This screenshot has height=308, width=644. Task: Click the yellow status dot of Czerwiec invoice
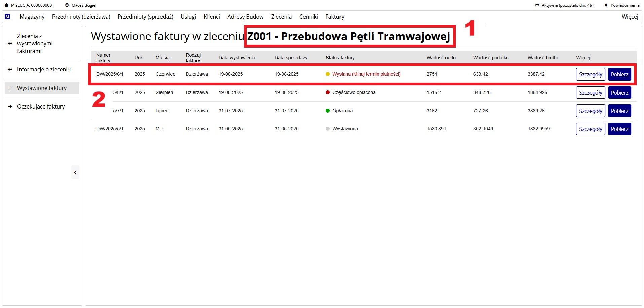[x=328, y=74]
